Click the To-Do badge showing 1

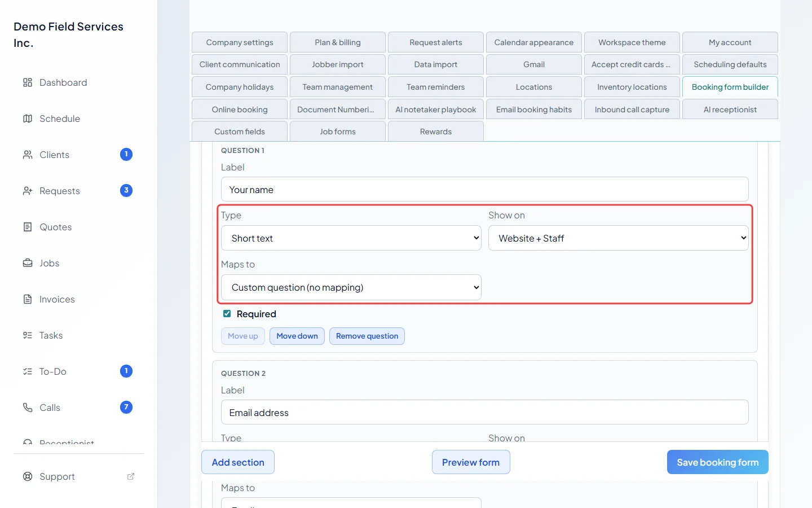point(126,371)
